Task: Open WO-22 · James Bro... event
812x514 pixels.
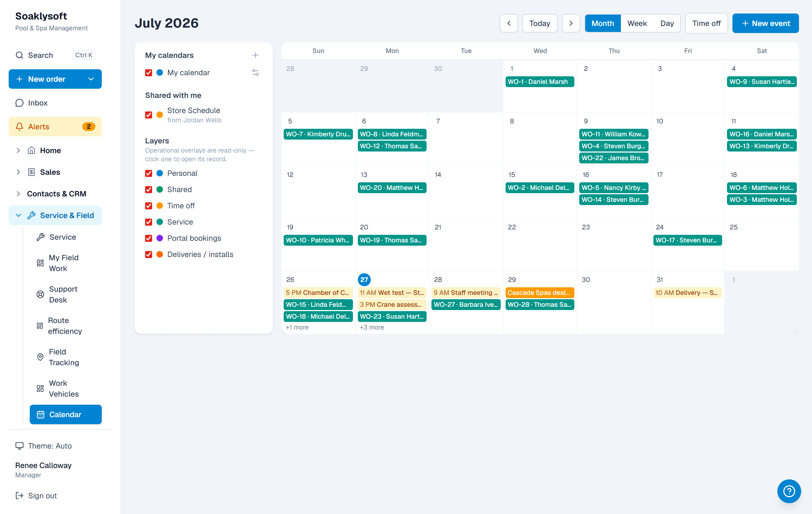Action: [613, 158]
